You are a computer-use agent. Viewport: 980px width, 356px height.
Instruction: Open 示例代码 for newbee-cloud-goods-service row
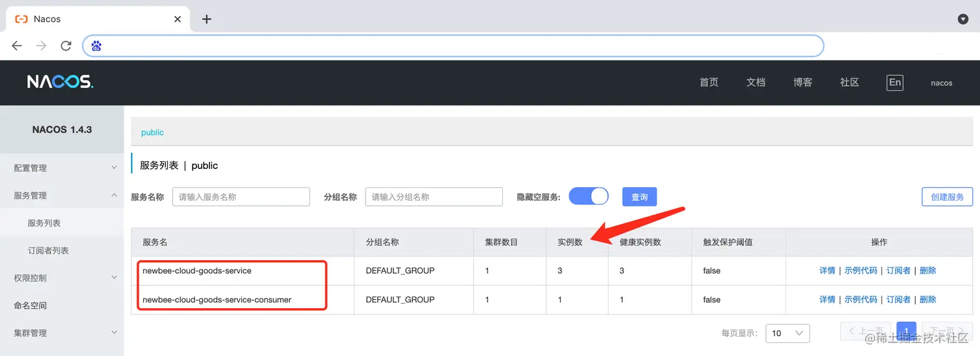861,271
